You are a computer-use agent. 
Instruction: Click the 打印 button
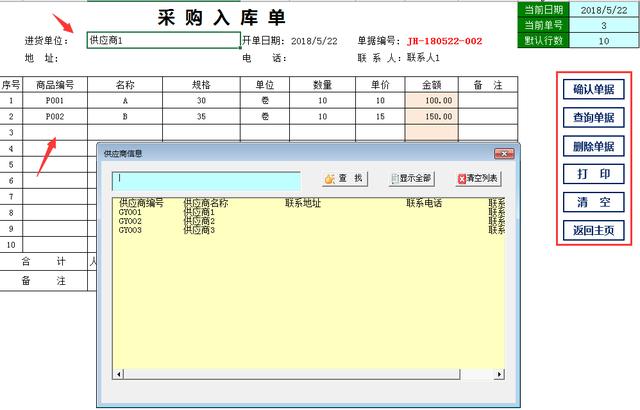tap(593, 174)
